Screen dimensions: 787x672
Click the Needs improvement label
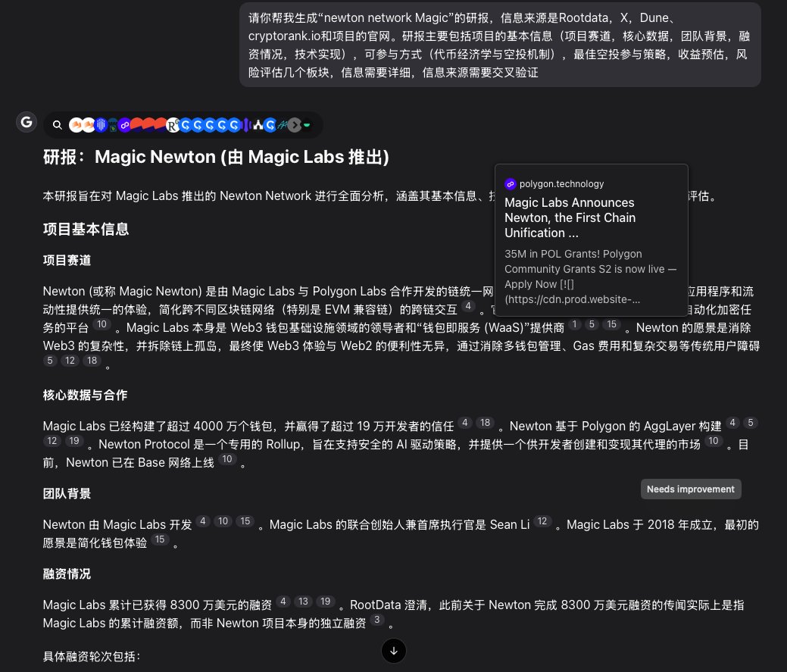pyautogui.click(x=691, y=489)
